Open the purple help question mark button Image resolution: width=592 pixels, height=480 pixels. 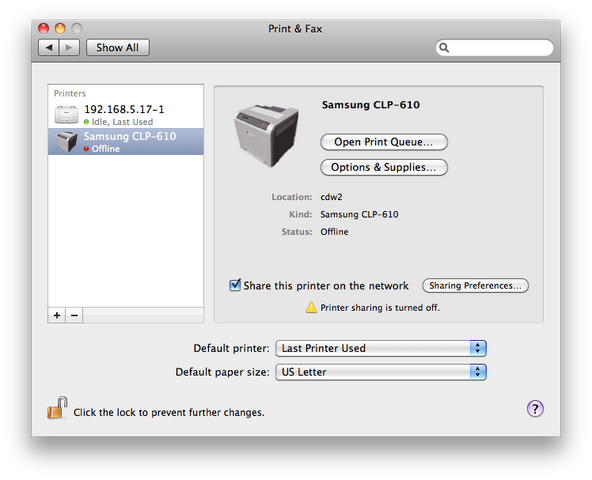[535, 409]
